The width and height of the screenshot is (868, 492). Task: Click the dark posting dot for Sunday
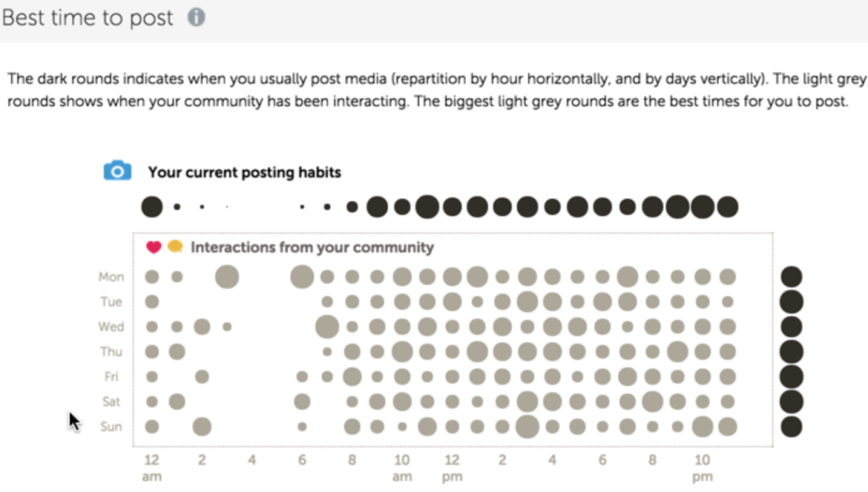[x=791, y=426]
